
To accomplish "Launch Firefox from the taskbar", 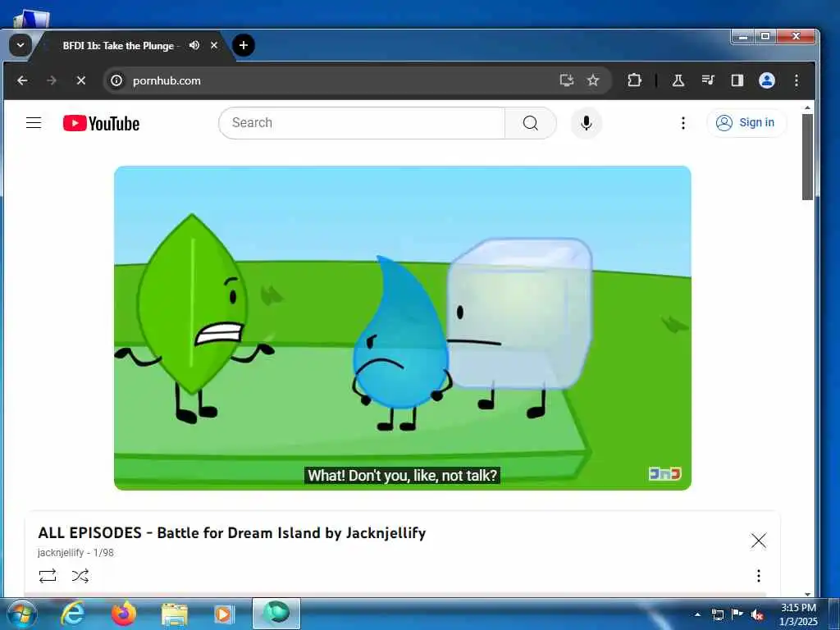I will point(124,614).
